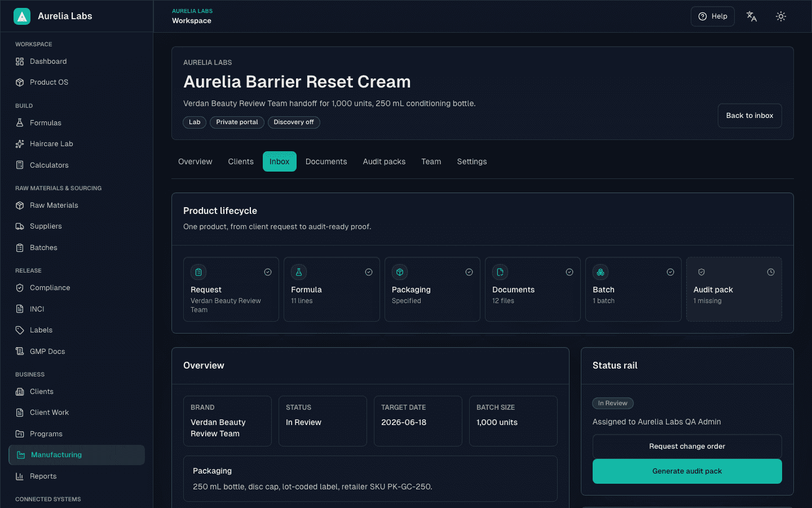Open Haircare Lab in sidebar
The height and width of the screenshot is (508, 812).
pyautogui.click(x=77, y=144)
